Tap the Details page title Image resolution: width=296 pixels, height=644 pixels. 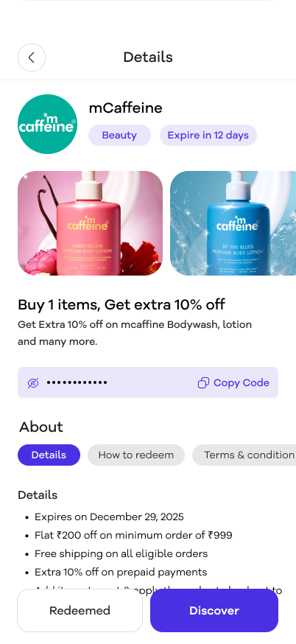[148, 57]
